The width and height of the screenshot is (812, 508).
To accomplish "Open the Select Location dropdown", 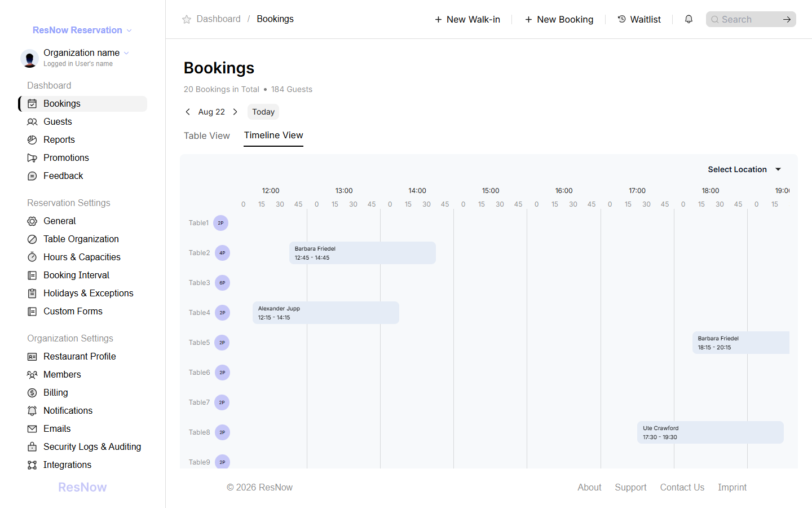I will point(744,169).
